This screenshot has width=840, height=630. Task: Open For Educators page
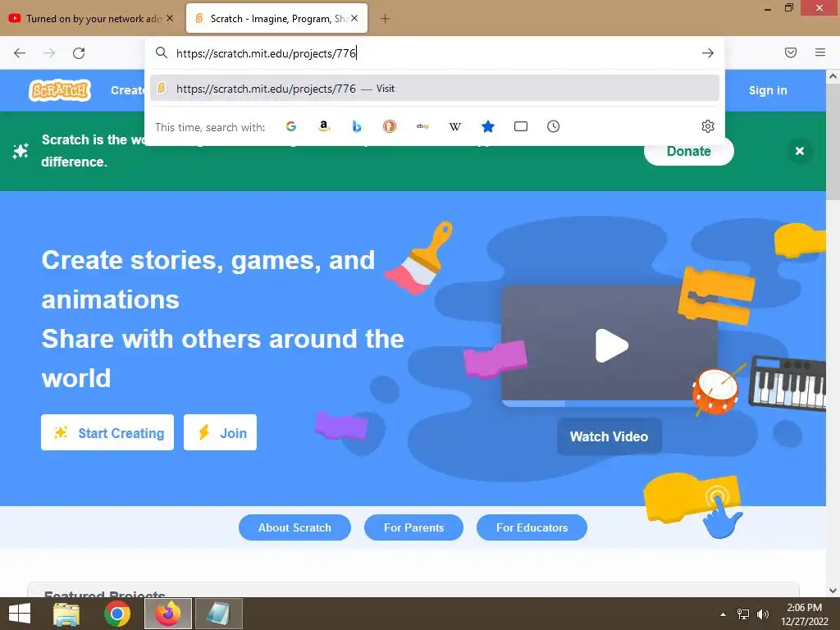[532, 527]
